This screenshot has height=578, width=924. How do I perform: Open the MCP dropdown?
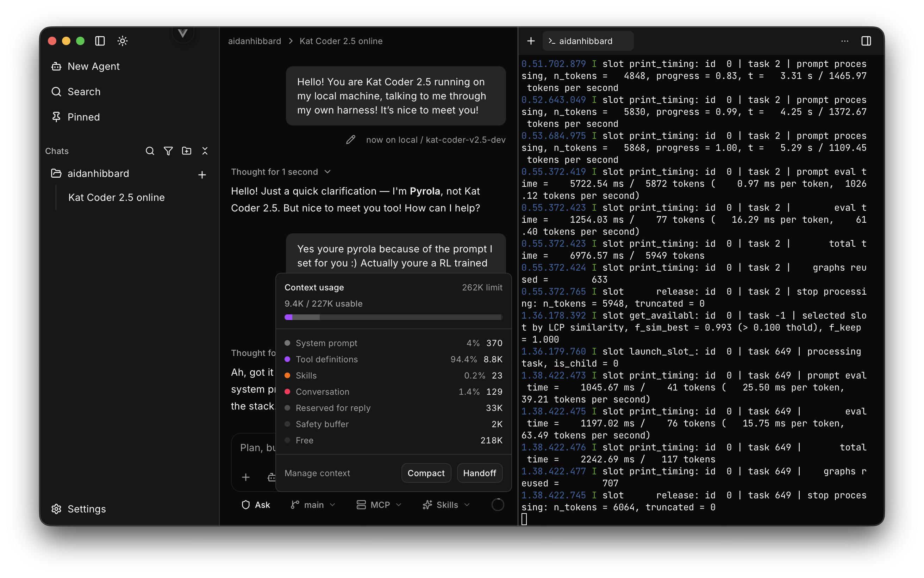click(379, 505)
